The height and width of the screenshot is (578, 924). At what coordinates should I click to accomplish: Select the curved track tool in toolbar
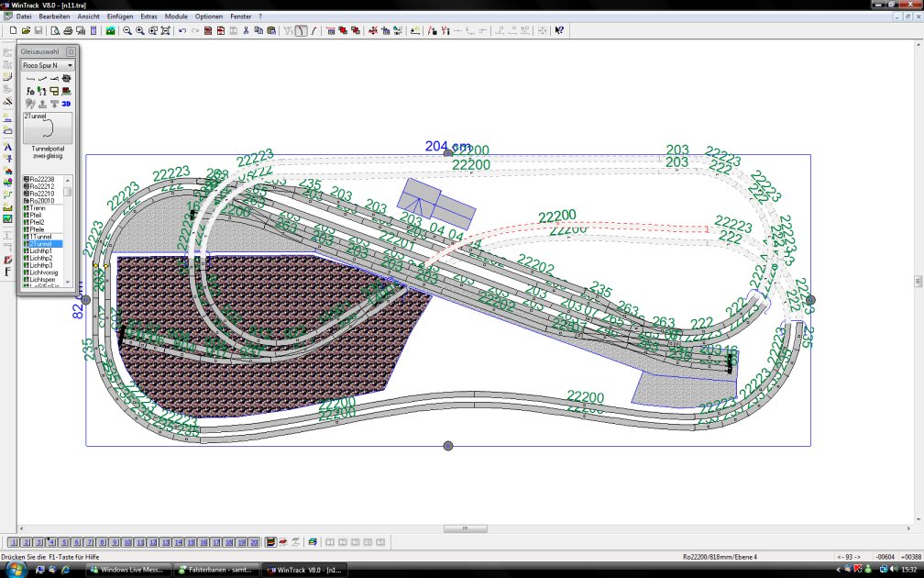(301, 30)
